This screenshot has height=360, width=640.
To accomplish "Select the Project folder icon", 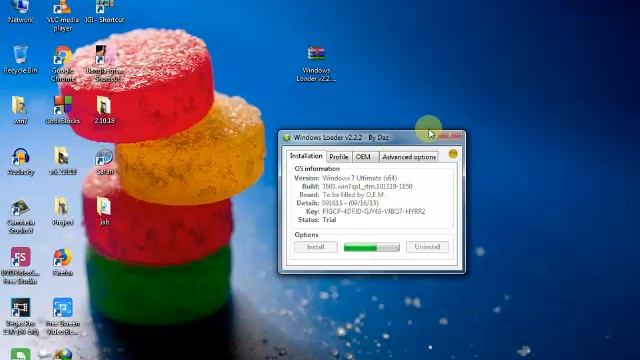I will (62, 211).
